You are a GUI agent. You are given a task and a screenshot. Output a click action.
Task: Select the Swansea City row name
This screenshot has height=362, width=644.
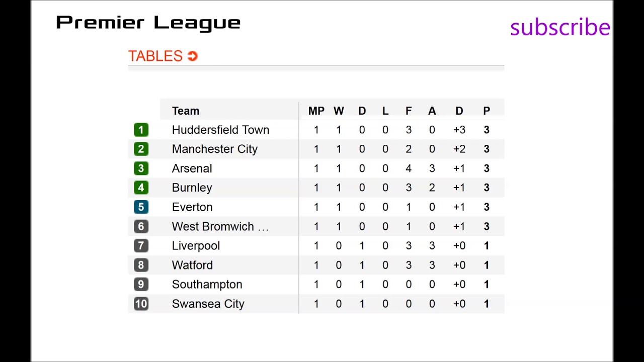(x=208, y=304)
